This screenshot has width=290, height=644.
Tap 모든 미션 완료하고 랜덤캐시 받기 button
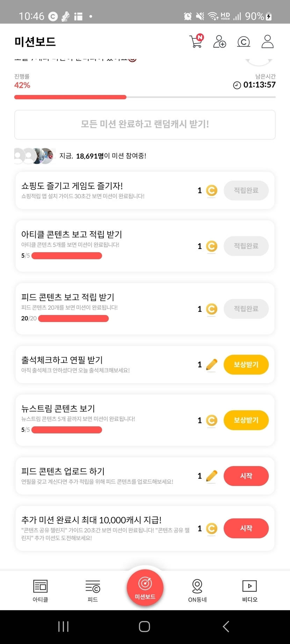(145, 124)
